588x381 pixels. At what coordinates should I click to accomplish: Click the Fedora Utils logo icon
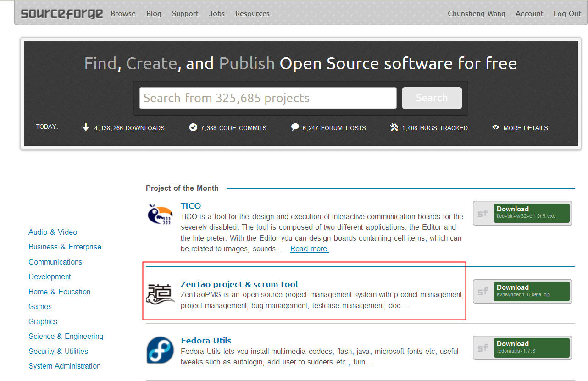point(160,350)
